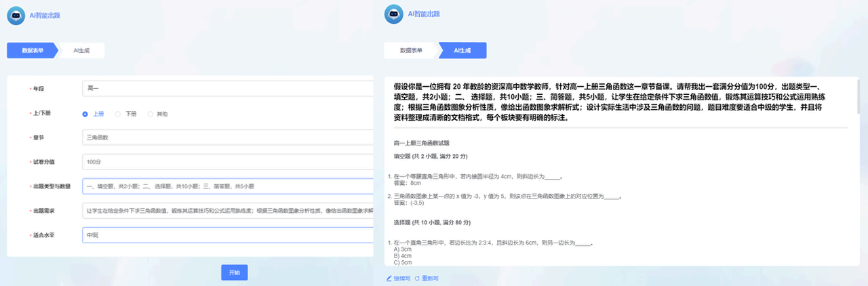The height and width of the screenshot is (286, 868).
Task: Click option B) 4cm
Action: tap(403, 256)
